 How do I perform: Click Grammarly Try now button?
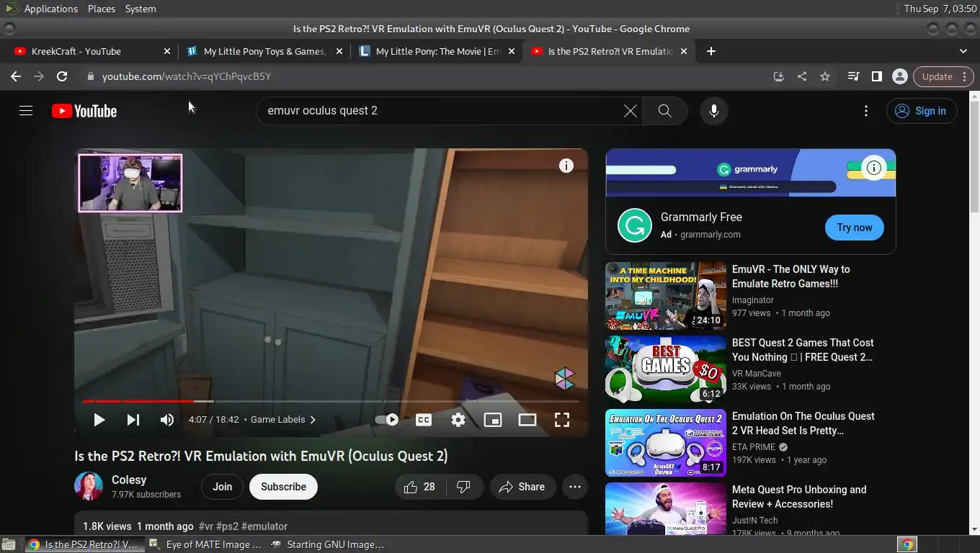[x=855, y=228]
